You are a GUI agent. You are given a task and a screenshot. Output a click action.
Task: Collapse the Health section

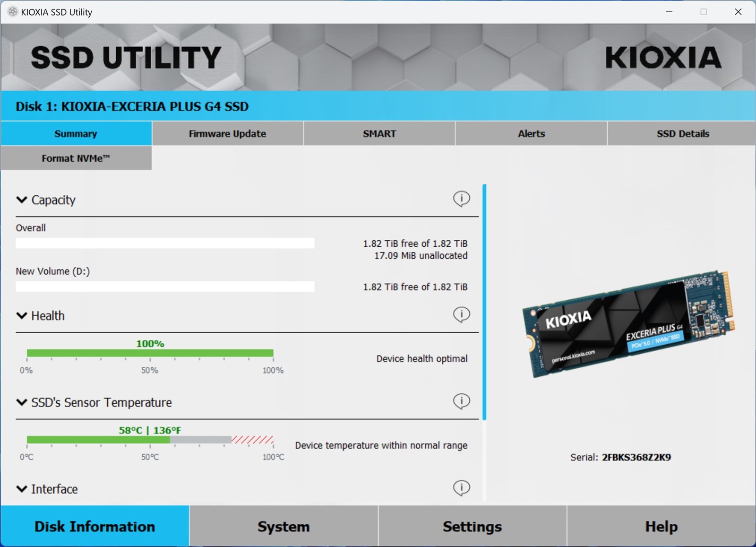pos(22,316)
